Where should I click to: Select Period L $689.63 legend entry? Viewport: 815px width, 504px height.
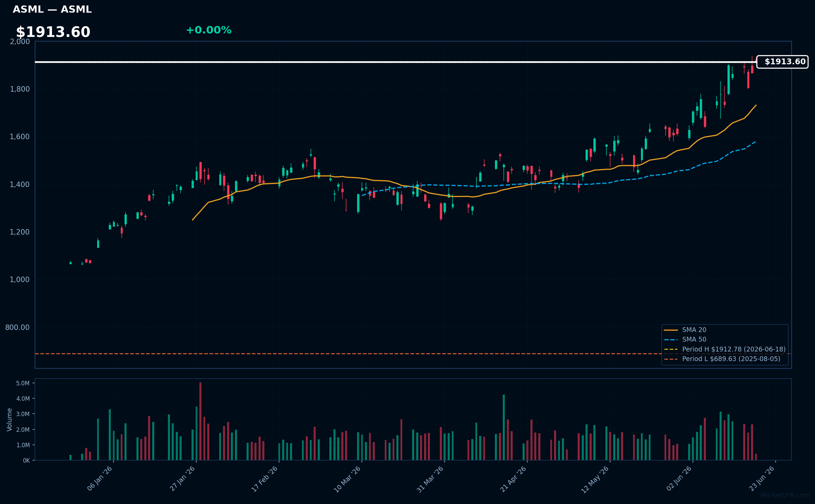[x=722, y=359]
